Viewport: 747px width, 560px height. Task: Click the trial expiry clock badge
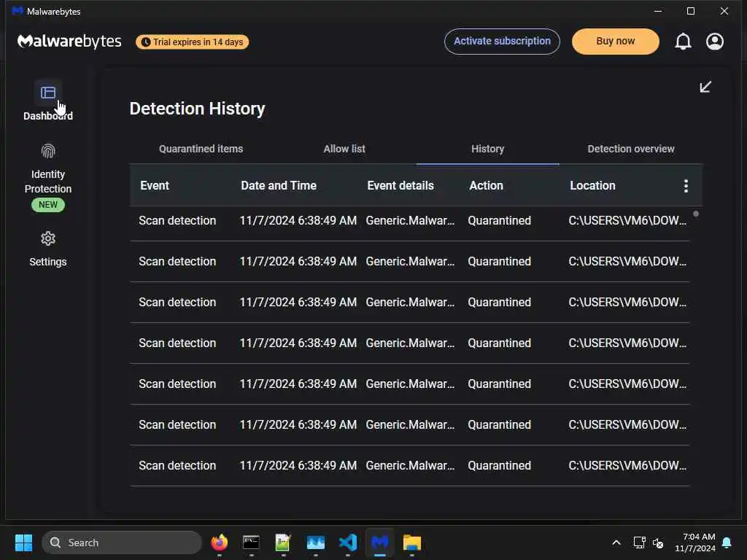192,42
